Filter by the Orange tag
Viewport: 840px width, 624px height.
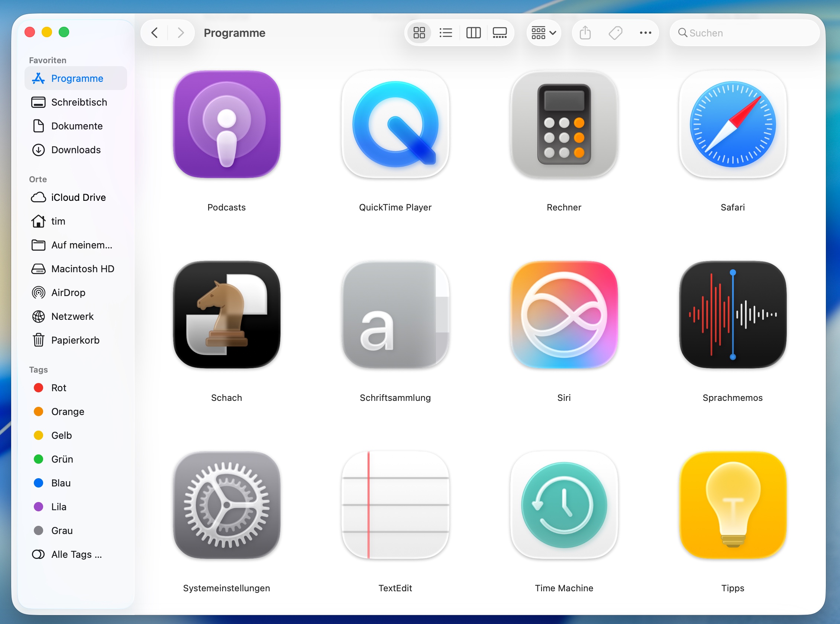coord(76,411)
